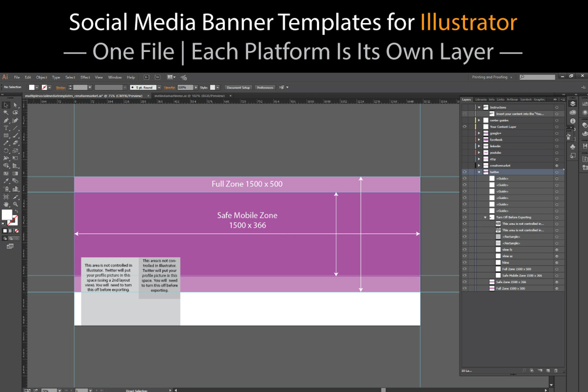Open the File menu
This screenshot has height=392, width=588.
pyautogui.click(x=17, y=77)
